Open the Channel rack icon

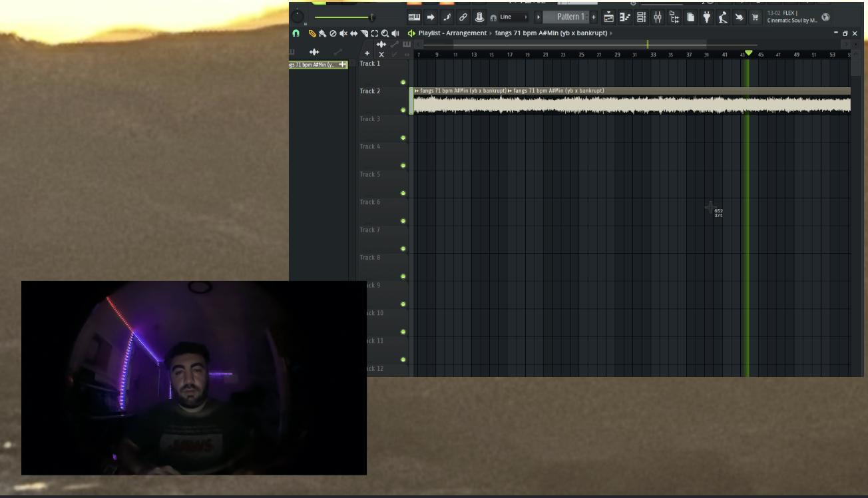pyautogui.click(x=641, y=17)
